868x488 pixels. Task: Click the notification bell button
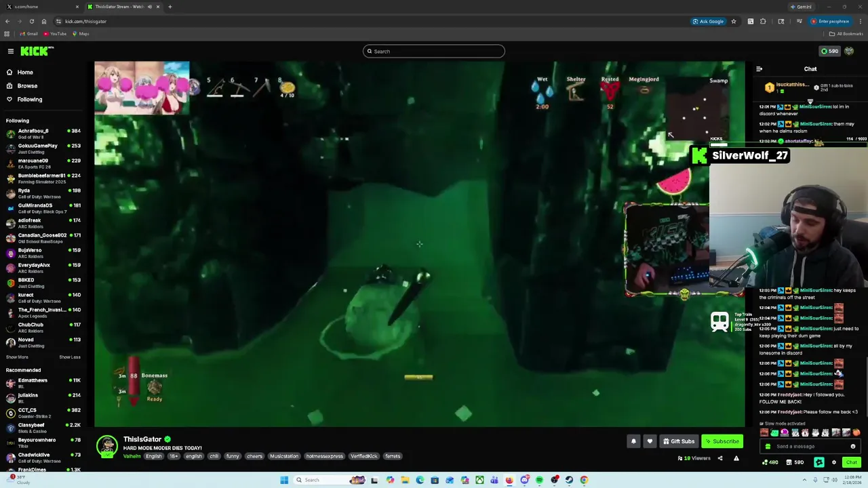(x=633, y=441)
